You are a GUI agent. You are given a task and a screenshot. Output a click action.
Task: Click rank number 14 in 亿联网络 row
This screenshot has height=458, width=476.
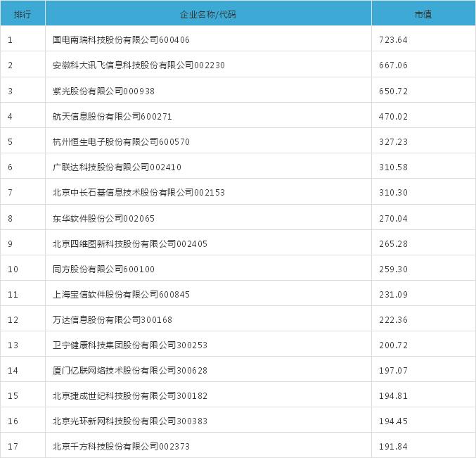13,371
